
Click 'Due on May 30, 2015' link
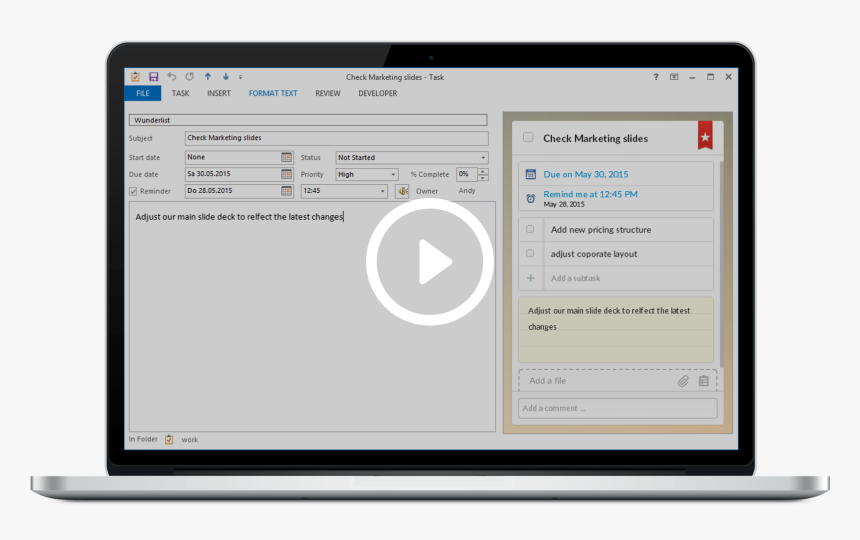pos(586,174)
